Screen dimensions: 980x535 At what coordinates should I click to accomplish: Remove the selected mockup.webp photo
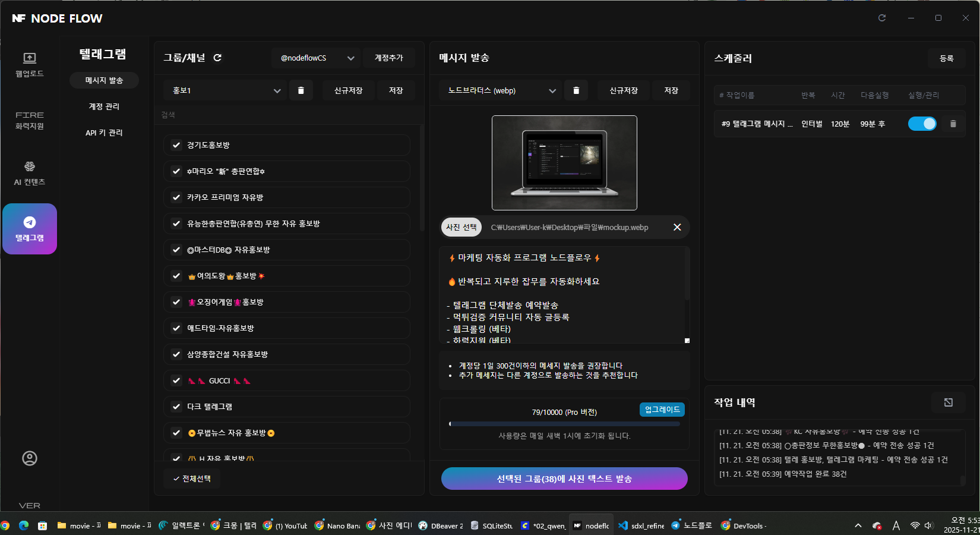point(676,227)
